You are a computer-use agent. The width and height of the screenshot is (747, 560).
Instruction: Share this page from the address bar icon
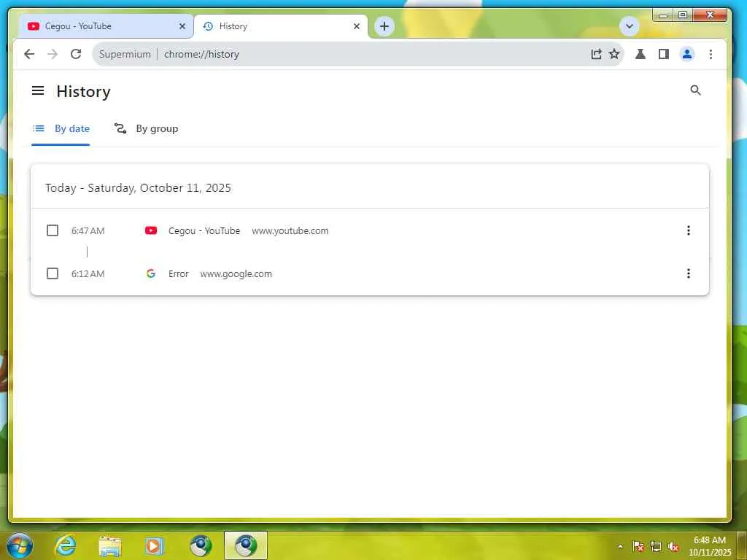click(596, 54)
